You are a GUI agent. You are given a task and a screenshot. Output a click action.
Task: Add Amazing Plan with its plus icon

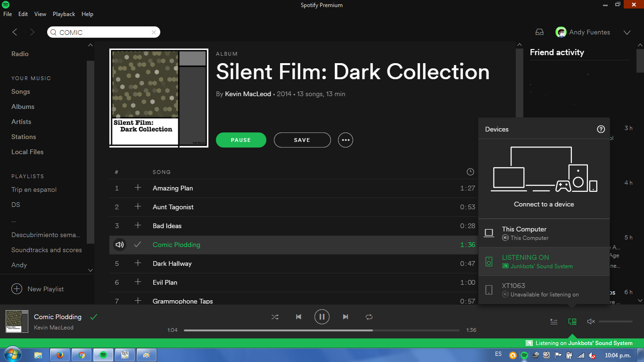(x=138, y=188)
